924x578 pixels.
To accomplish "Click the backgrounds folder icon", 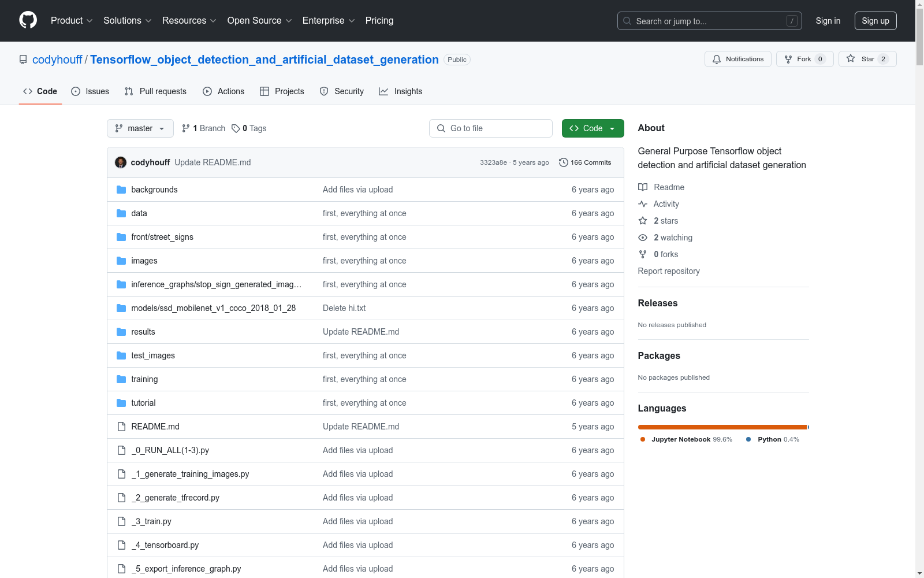I will [121, 190].
